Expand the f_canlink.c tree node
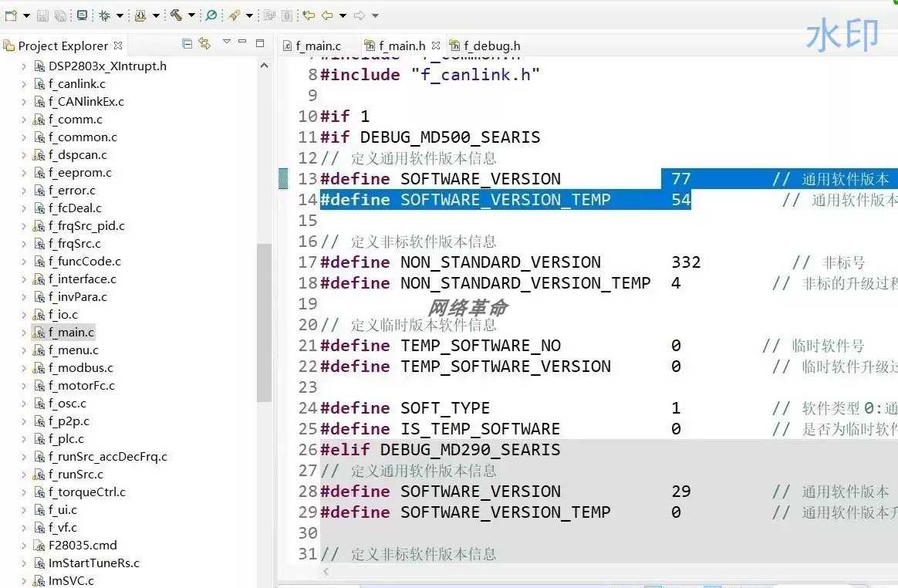 [x=23, y=84]
